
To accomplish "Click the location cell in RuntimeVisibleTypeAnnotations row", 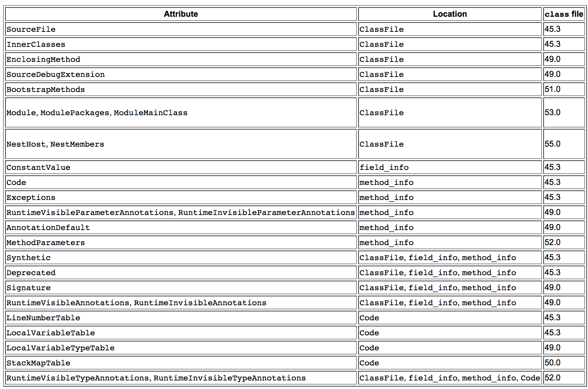I will point(450,378).
